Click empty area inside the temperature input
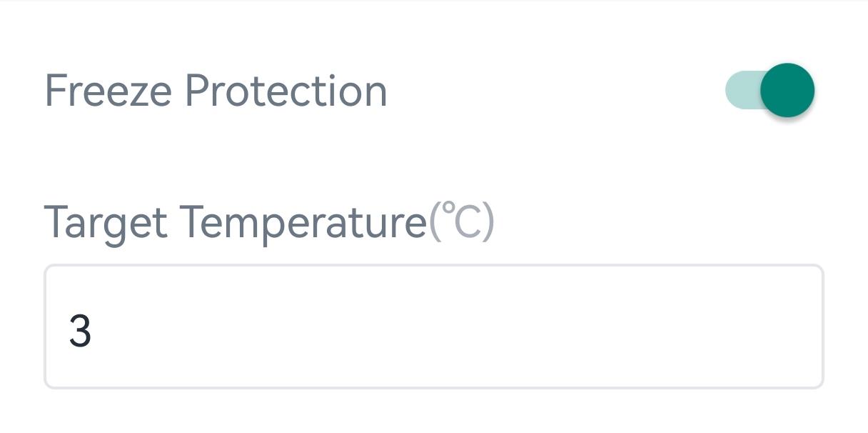Image resolution: width=868 pixels, height=433 pixels. point(500,327)
